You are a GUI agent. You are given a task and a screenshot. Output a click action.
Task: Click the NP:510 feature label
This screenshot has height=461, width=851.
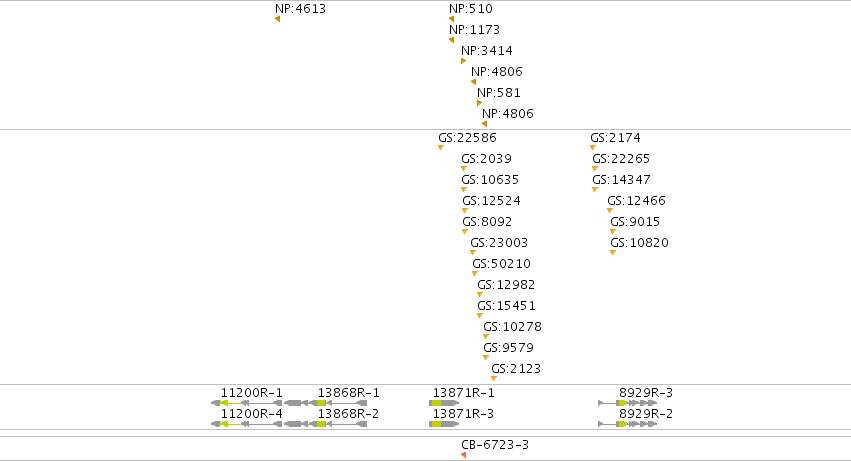(471, 9)
